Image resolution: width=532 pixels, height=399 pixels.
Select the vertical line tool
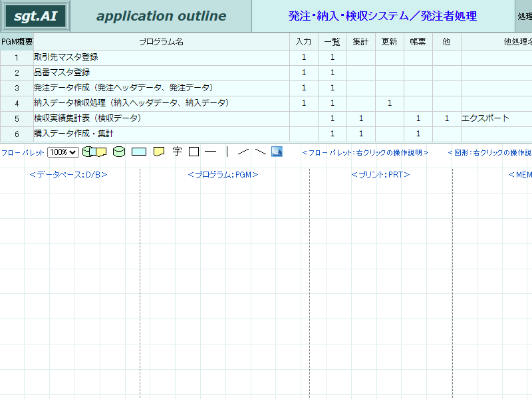[227, 152]
